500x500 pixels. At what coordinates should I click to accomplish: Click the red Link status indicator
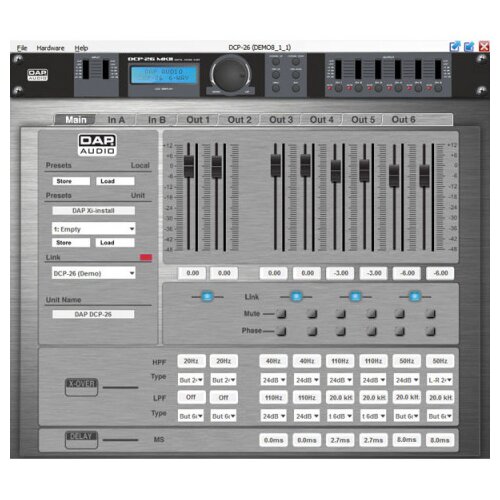[146, 257]
